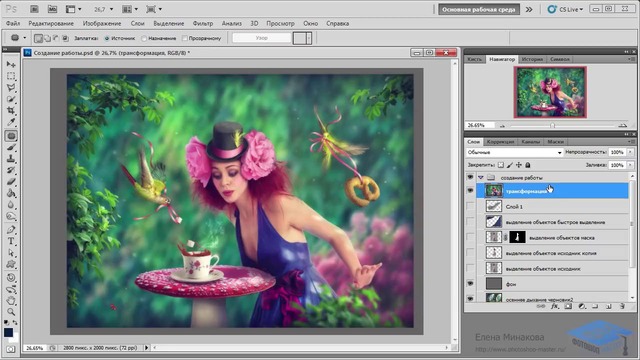The image size is (640, 360).
Task: Open the Файл menu
Action: pyautogui.click(x=13, y=23)
